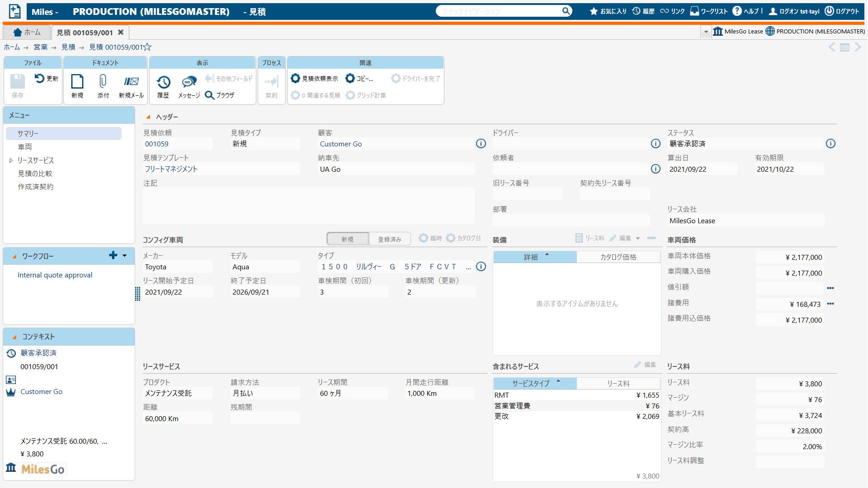Add workflow with the plus icon
This screenshot has height=488, width=868.
tap(113, 255)
